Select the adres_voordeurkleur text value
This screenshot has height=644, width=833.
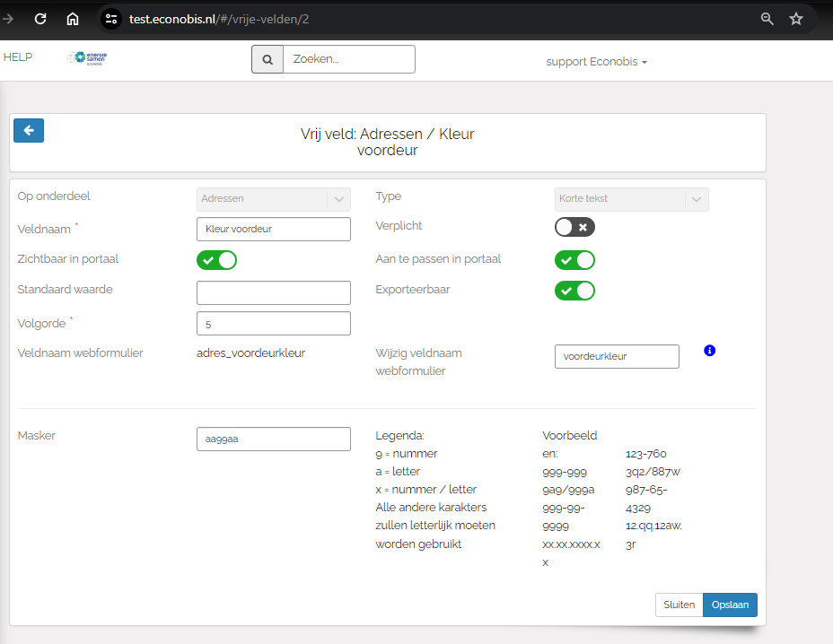pyautogui.click(x=250, y=353)
